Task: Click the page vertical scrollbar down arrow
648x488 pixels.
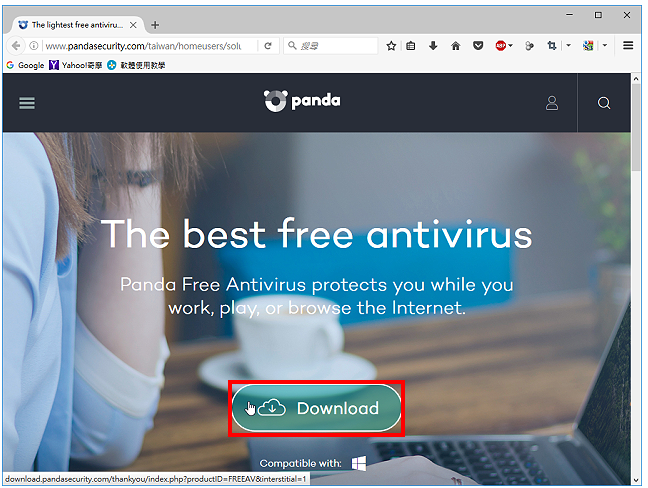Action: pos(636,480)
